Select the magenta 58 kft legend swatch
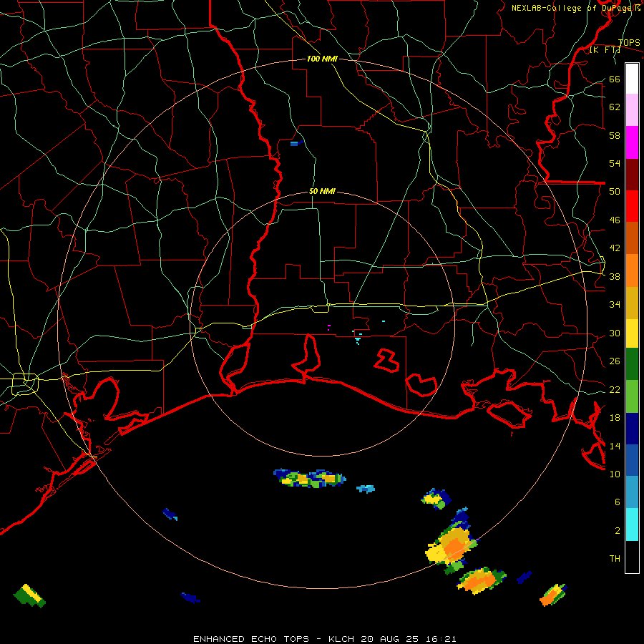The height and width of the screenshot is (644, 644). tap(632, 142)
